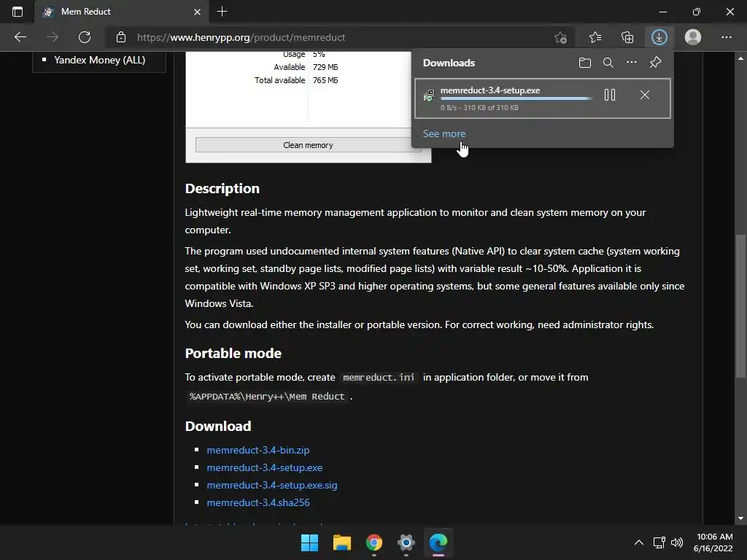Search downloads in Downloads panel
The image size is (747, 560).
pyautogui.click(x=608, y=63)
